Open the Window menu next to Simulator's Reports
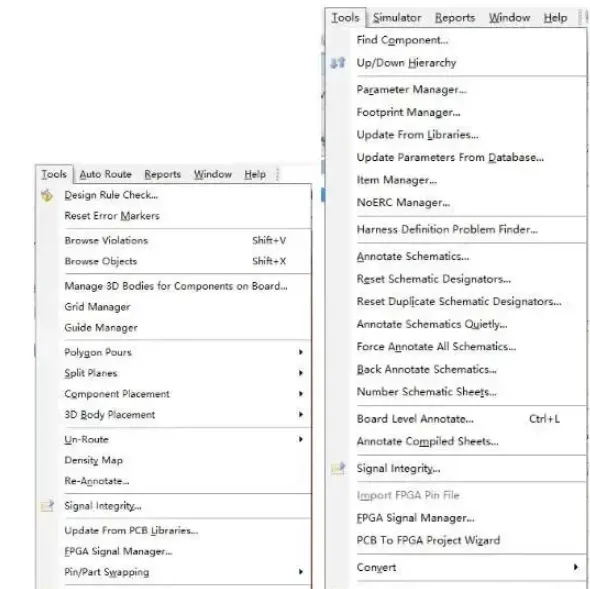The width and height of the screenshot is (590, 589). [509, 18]
